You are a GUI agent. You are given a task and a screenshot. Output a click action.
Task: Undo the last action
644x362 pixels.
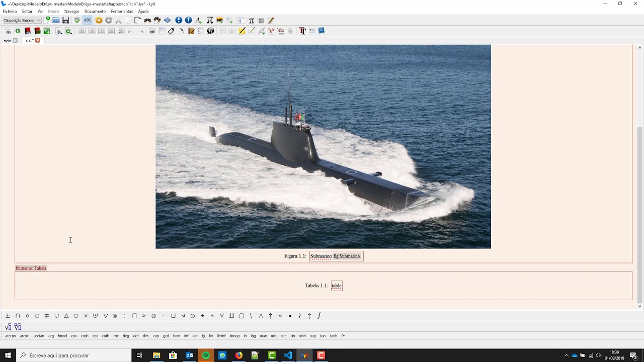coord(99,20)
